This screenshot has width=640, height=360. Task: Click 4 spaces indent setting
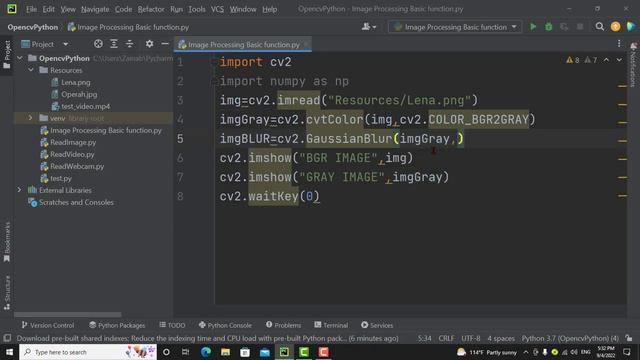coord(501,338)
